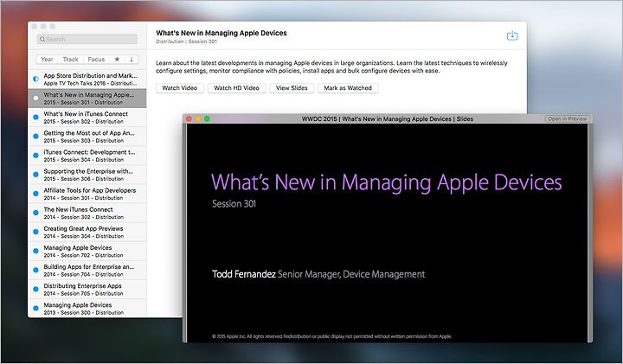This screenshot has height=364, width=623.
Task: Select Managing Apple Devices 2013 Session 300
Action: tap(87, 308)
